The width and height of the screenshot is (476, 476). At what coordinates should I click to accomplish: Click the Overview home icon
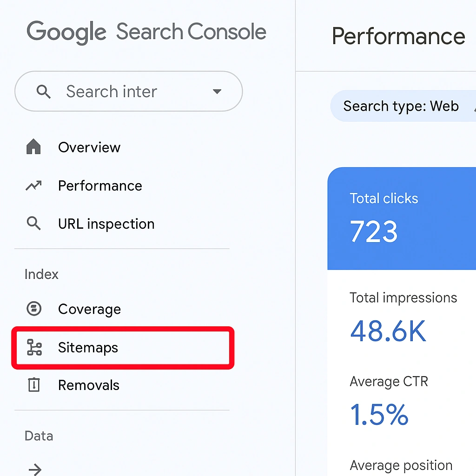point(34,147)
